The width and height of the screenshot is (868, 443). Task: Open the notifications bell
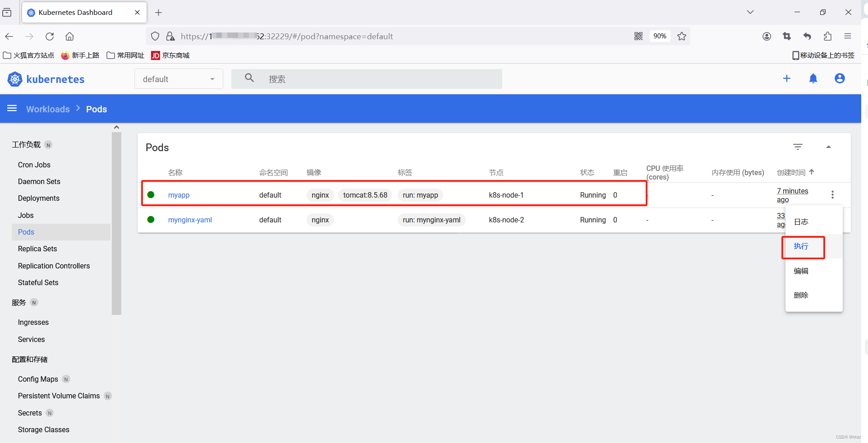pyautogui.click(x=813, y=78)
